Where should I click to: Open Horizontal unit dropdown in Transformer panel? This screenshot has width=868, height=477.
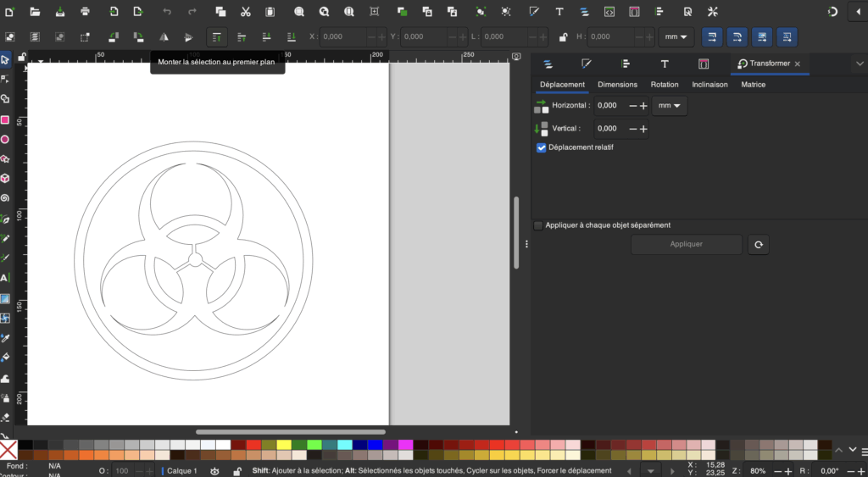[670, 106]
